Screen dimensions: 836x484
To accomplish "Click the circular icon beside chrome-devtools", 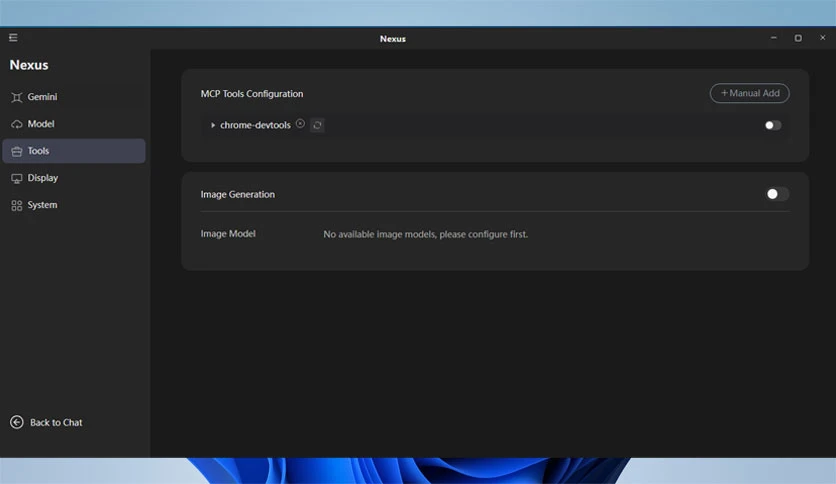I will pyautogui.click(x=301, y=124).
